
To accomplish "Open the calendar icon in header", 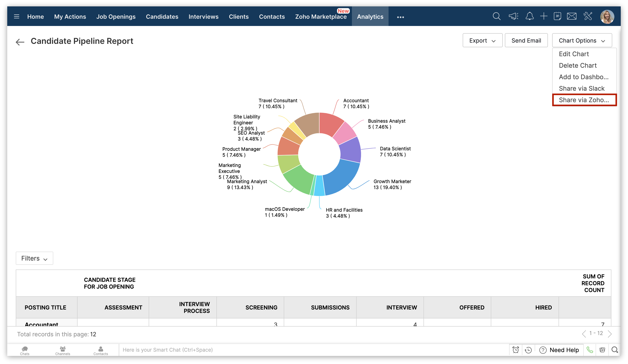I will [x=557, y=16].
